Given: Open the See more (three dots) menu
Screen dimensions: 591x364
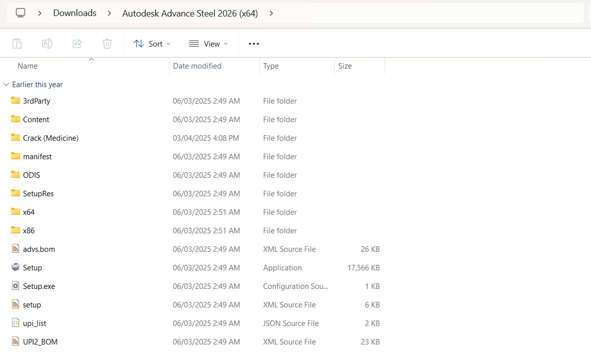Looking at the screenshot, I should click(254, 44).
